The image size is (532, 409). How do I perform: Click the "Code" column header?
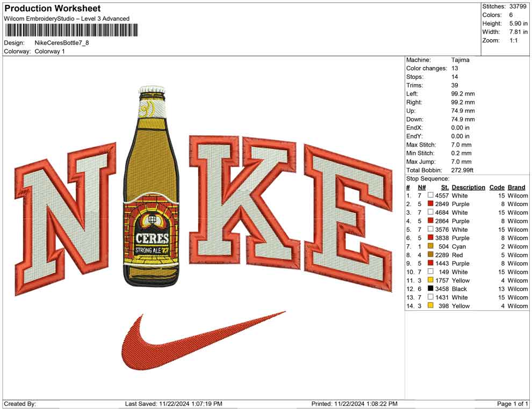pos(497,187)
